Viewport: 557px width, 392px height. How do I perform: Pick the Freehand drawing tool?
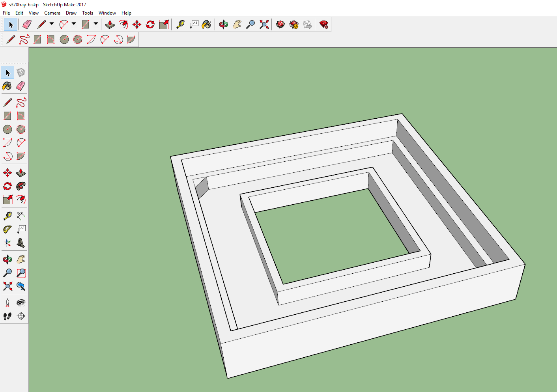pos(21,102)
